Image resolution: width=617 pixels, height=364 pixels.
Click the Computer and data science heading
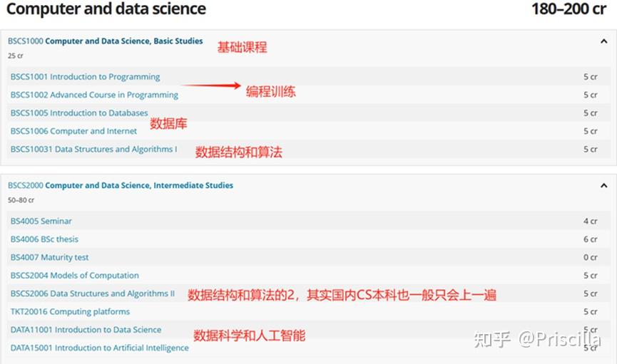pos(106,9)
